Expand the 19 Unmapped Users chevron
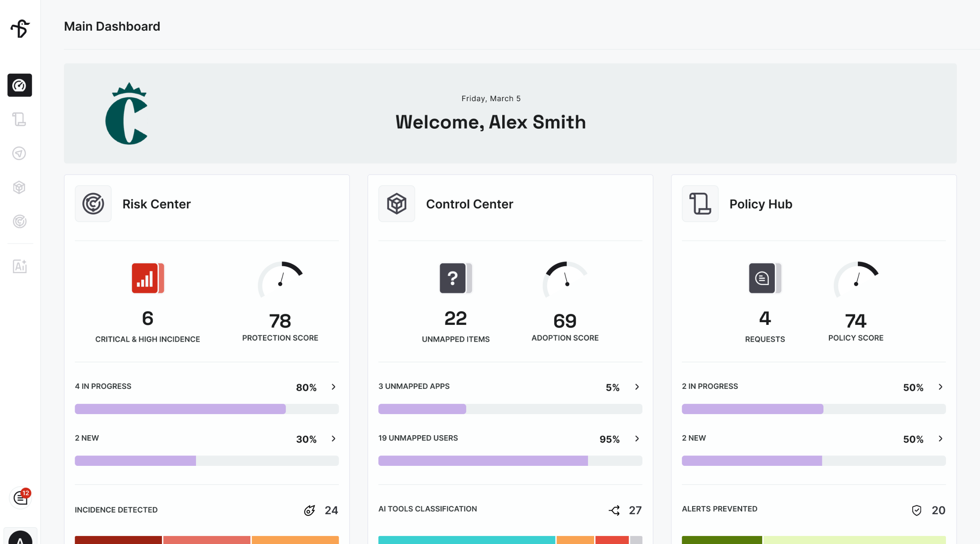Image resolution: width=980 pixels, height=544 pixels. [x=637, y=439]
